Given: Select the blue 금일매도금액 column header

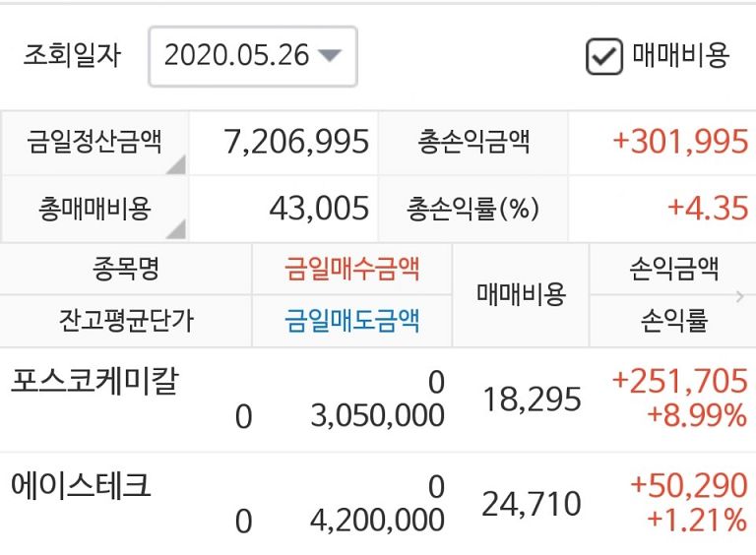Looking at the screenshot, I should (351, 321).
